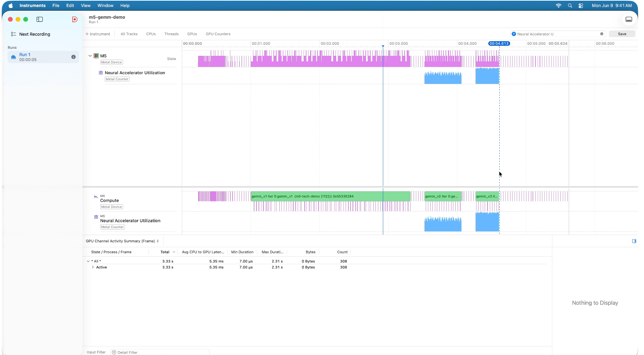Sort by the Bytes column
Screen dimensions: 644x355
(311, 252)
